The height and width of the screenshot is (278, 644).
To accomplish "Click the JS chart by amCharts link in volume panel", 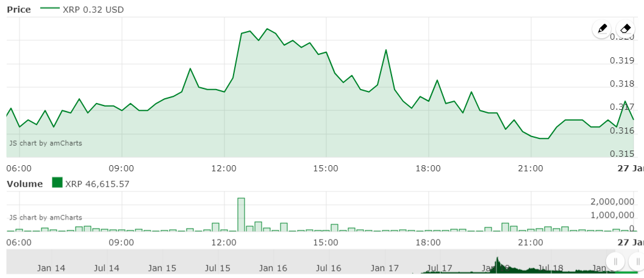I will tap(46, 218).
